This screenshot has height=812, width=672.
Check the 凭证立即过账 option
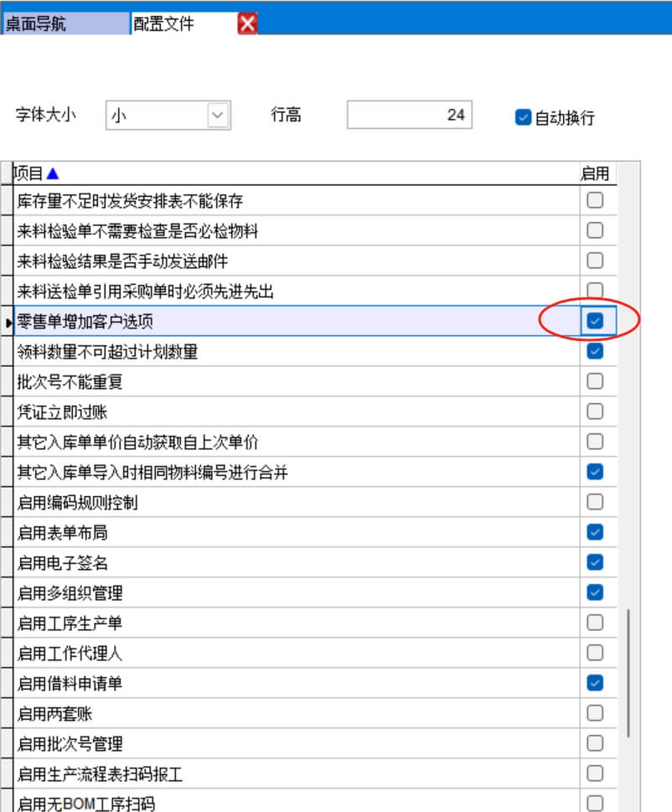pos(595,411)
